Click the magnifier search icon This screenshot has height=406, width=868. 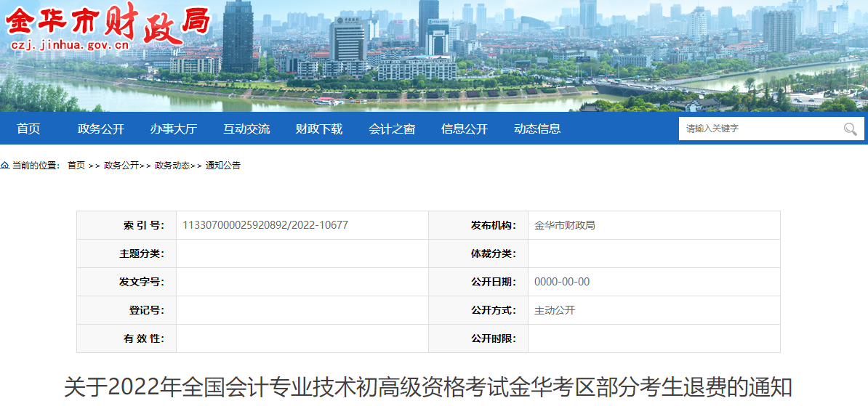(850, 129)
